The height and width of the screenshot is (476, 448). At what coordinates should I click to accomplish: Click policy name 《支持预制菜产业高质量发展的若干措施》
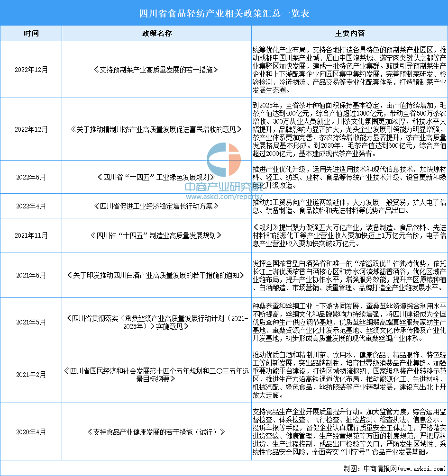tap(156, 70)
